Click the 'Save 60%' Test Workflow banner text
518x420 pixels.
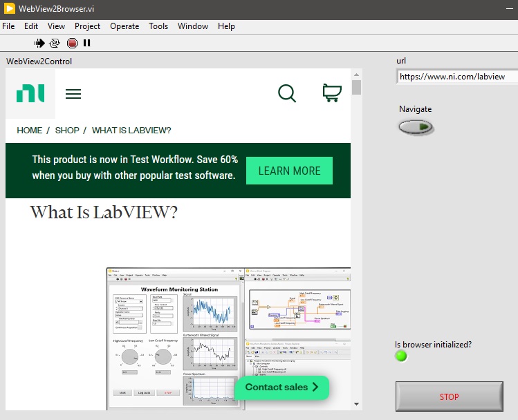(135, 167)
